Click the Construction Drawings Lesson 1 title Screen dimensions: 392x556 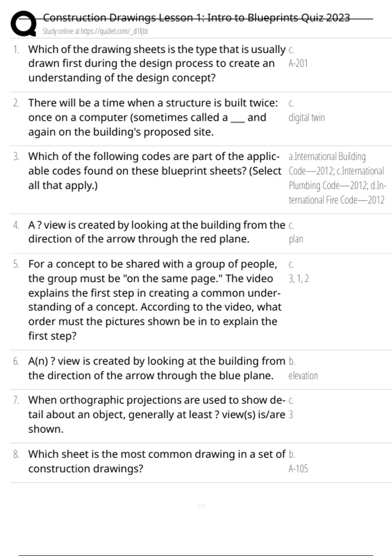pos(196,18)
